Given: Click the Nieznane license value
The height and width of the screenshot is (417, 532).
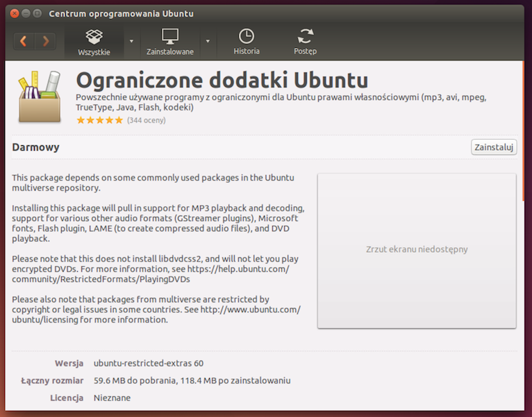Looking at the screenshot, I should tap(112, 398).
